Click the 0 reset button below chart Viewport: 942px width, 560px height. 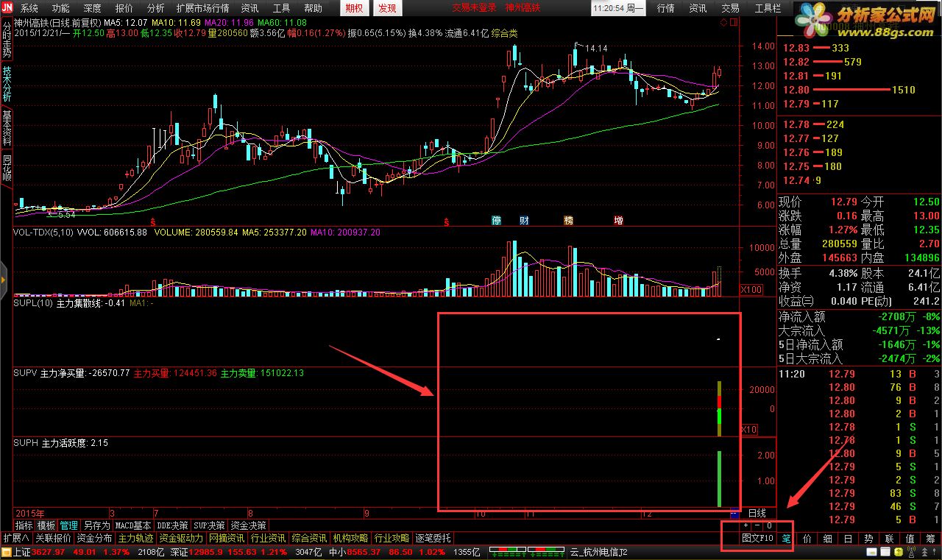click(x=768, y=525)
